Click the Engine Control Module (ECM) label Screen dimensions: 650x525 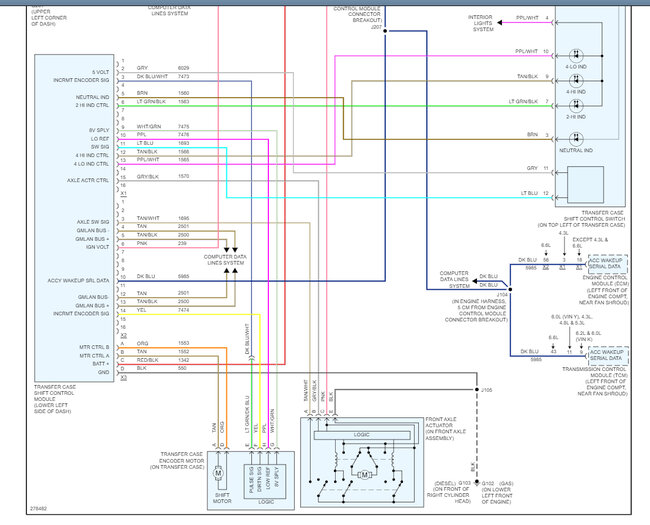tap(606, 290)
